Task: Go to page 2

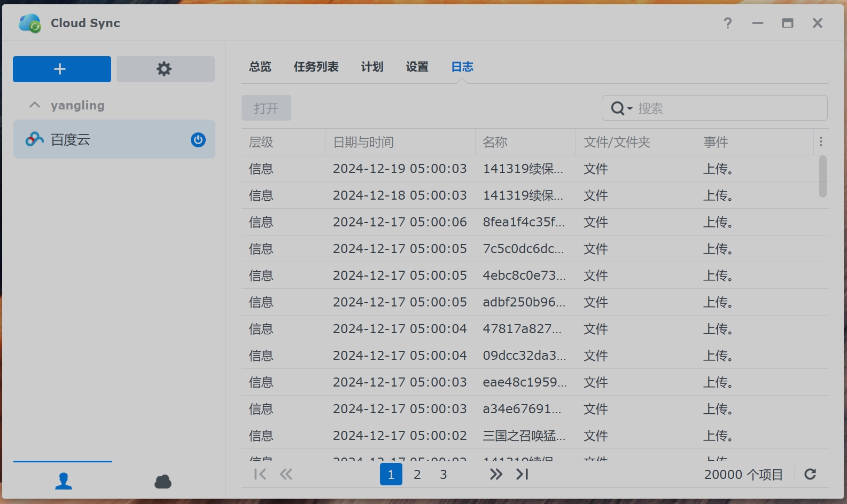Action: (417, 474)
